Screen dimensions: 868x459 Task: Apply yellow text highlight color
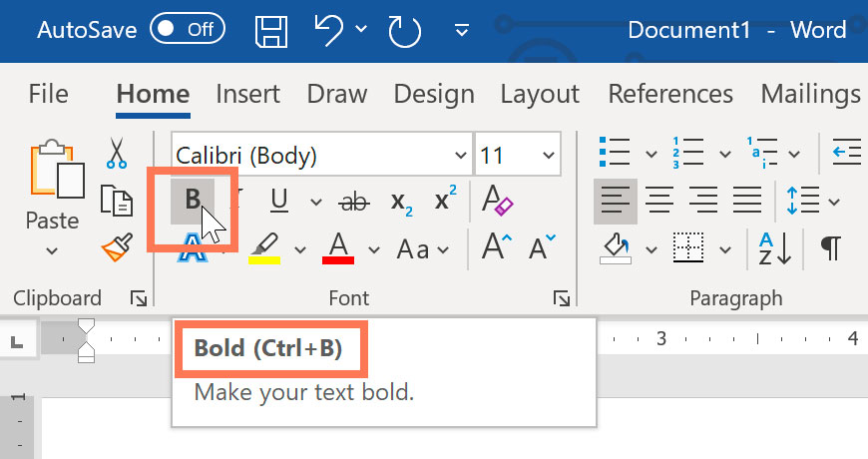(x=264, y=248)
